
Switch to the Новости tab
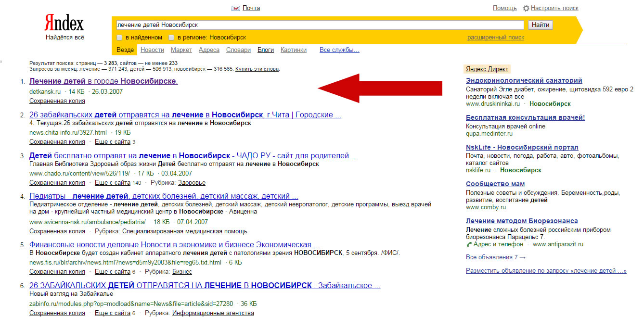click(x=152, y=50)
